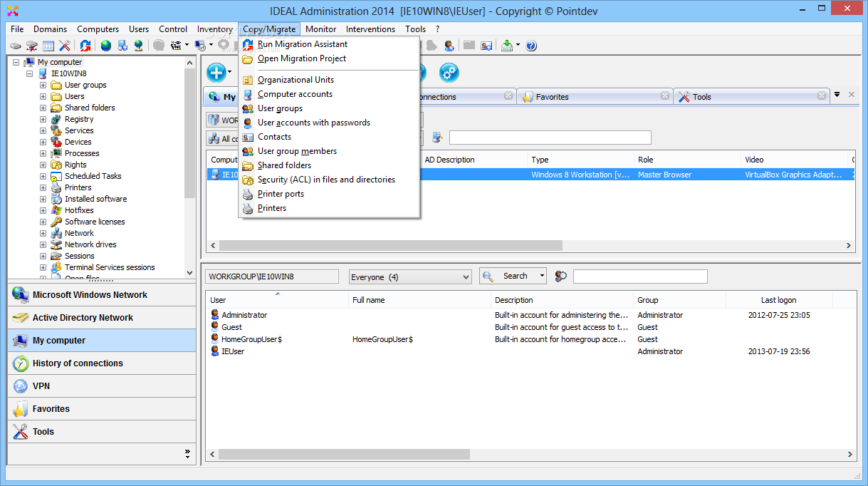Viewport: 868px width, 486px height.
Task: Close the Favorites tab with its X
Action: [x=664, y=95]
